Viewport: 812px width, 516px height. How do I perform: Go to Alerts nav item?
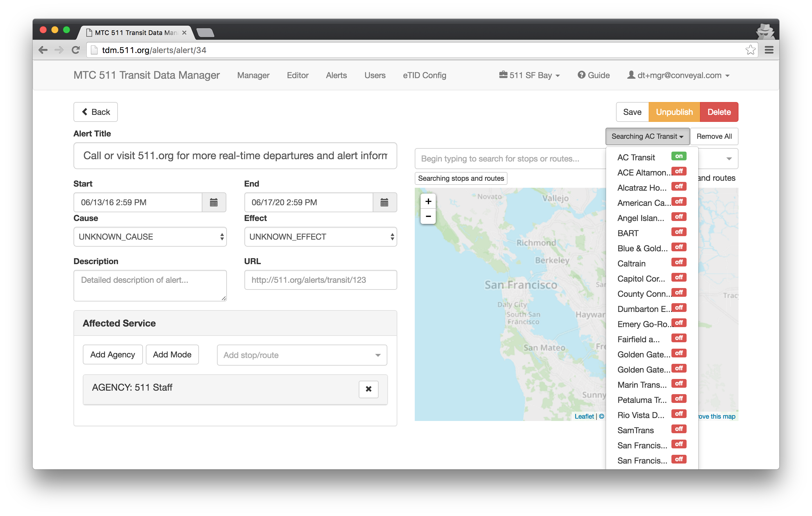tap(336, 75)
